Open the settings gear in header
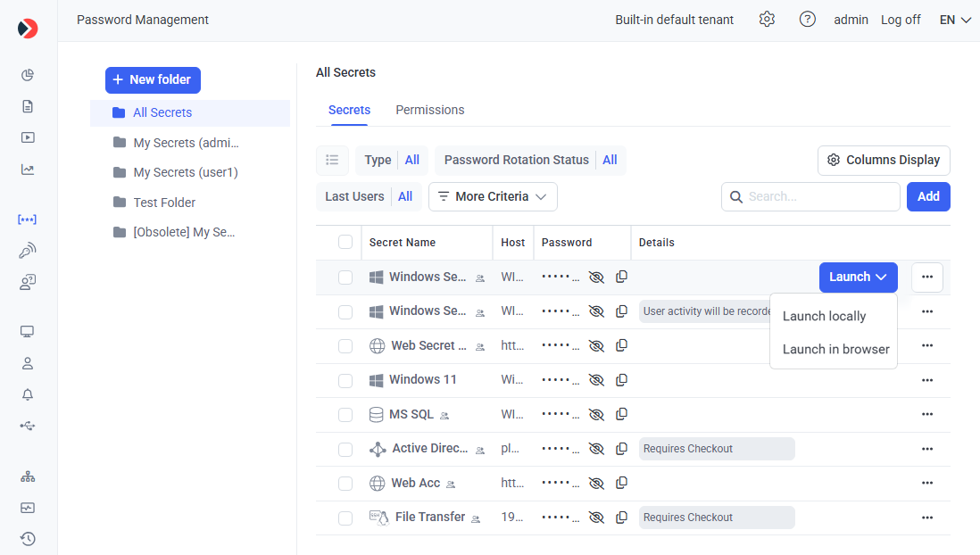The height and width of the screenshot is (555, 980). coord(767,20)
